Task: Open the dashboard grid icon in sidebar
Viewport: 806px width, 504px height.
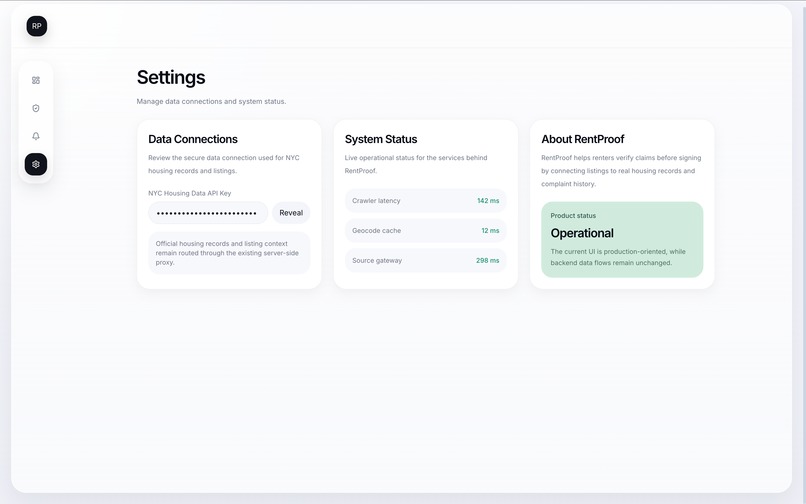Action: click(x=35, y=80)
